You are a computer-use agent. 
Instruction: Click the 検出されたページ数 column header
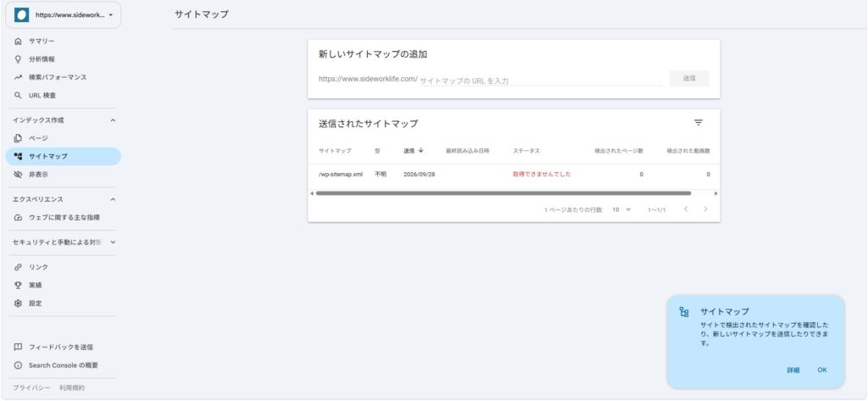click(x=619, y=151)
